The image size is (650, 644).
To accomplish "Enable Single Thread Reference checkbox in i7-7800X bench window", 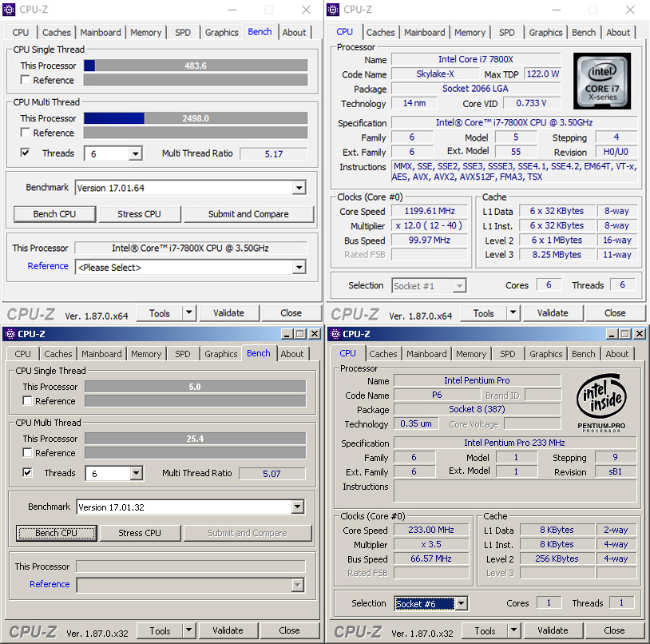I will pyautogui.click(x=26, y=80).
